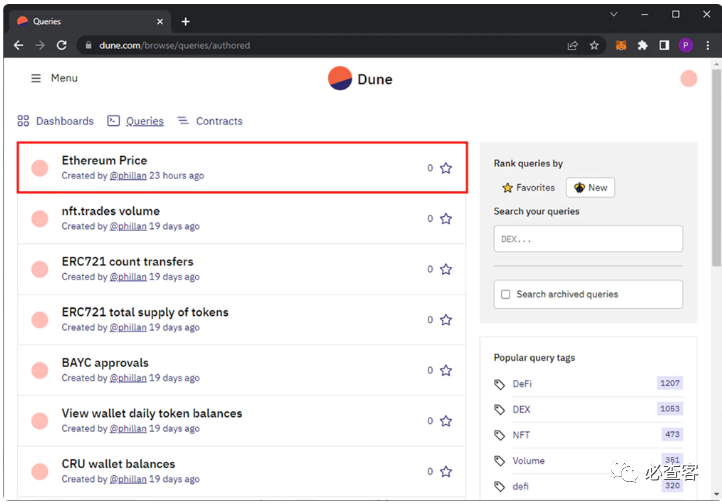Open the hamburger Menu icon
The image size is (722, 504).
click(x=36, y=78)
